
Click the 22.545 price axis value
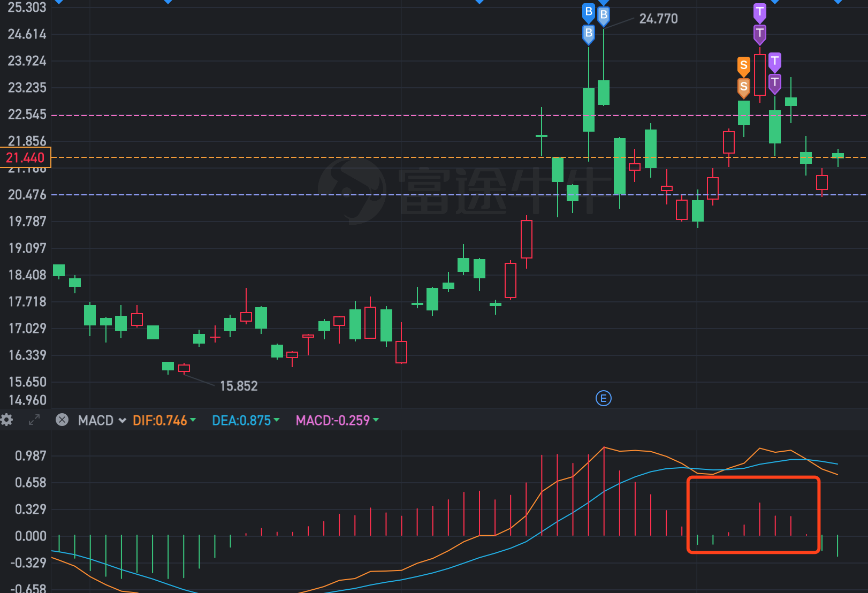click(x=27, y=115)
